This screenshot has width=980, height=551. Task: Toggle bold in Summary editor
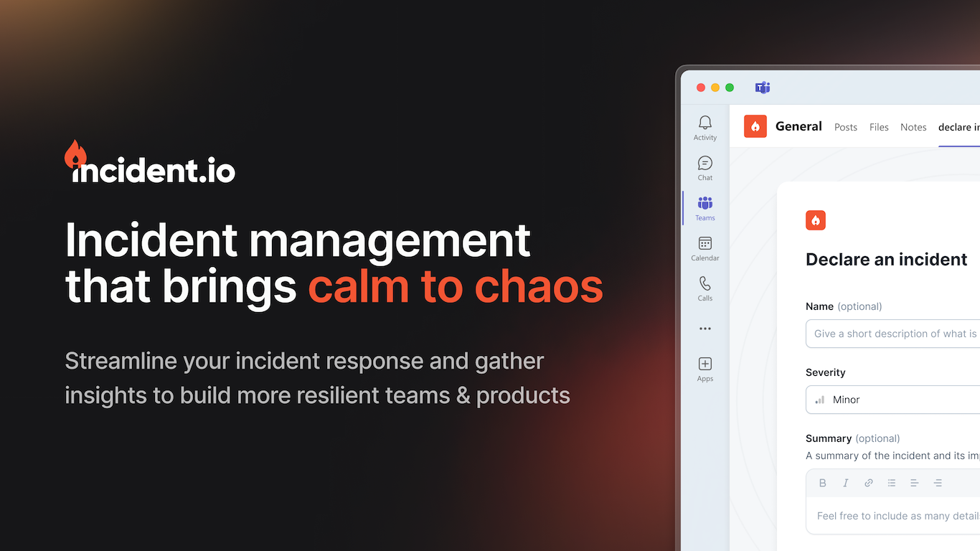[x=823, y=483]
